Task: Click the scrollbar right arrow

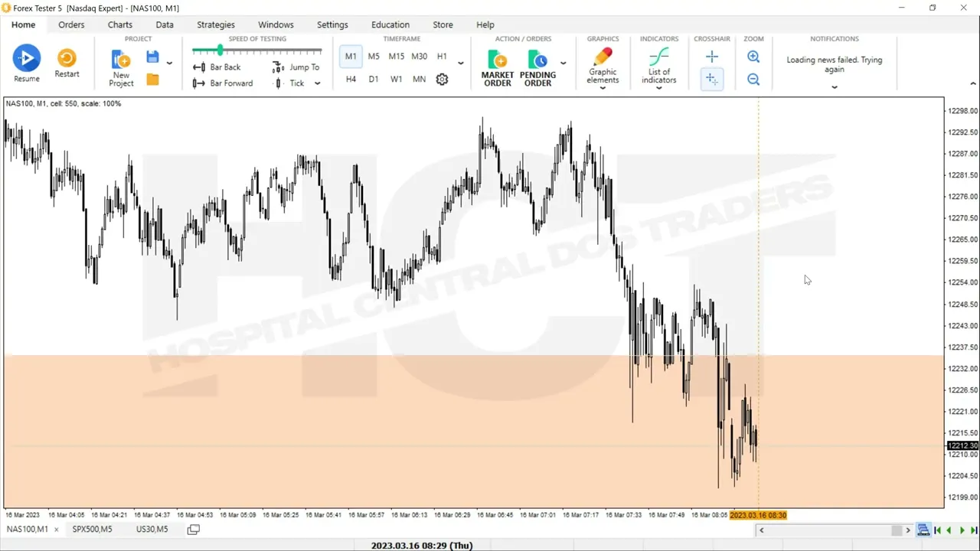Action: [908, 530]
